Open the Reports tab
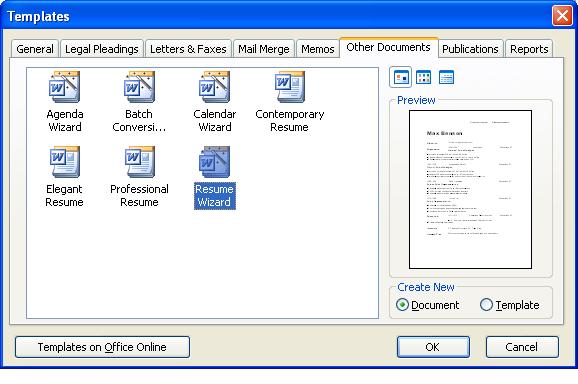 [x=529, y=49]
